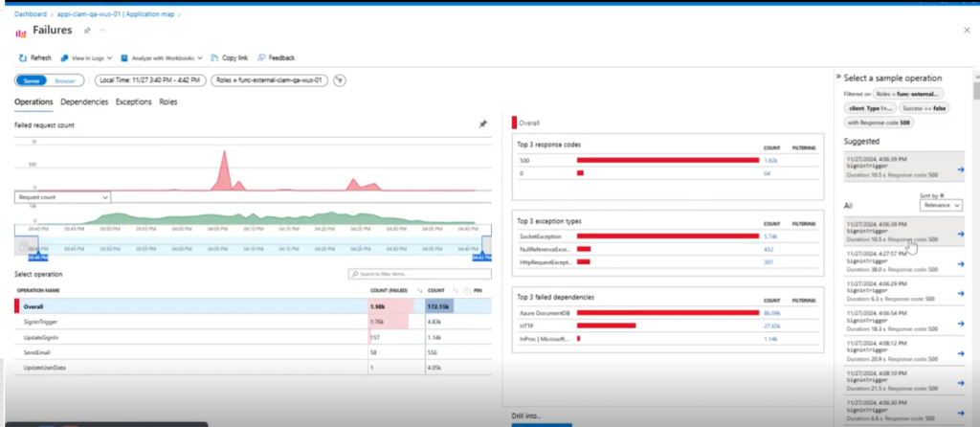Select the Server toggle option
The image size is (980, 427).
click(32, 80)
